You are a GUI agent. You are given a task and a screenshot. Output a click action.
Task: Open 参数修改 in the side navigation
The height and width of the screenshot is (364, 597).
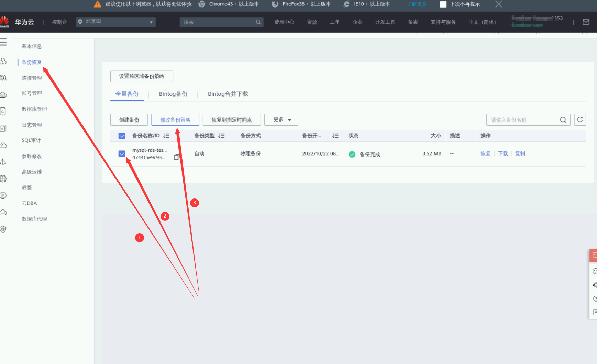pyautogui.click(x=32, y=156)
